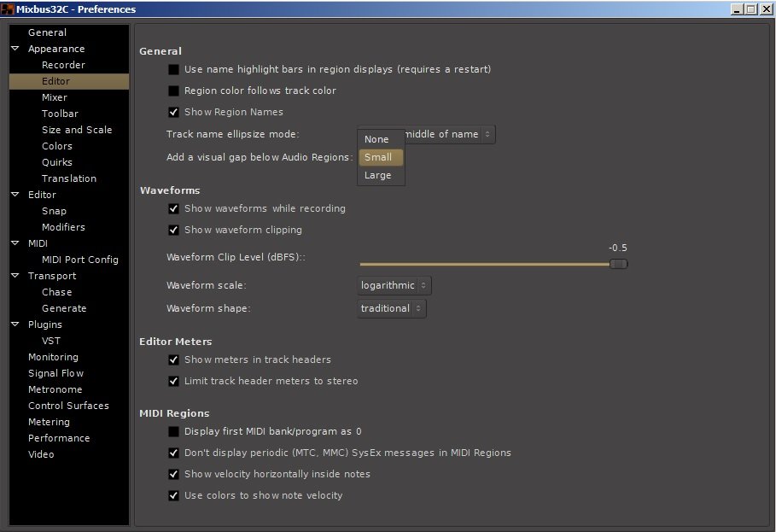Open the Chase preferences page

tap(56, 292)
